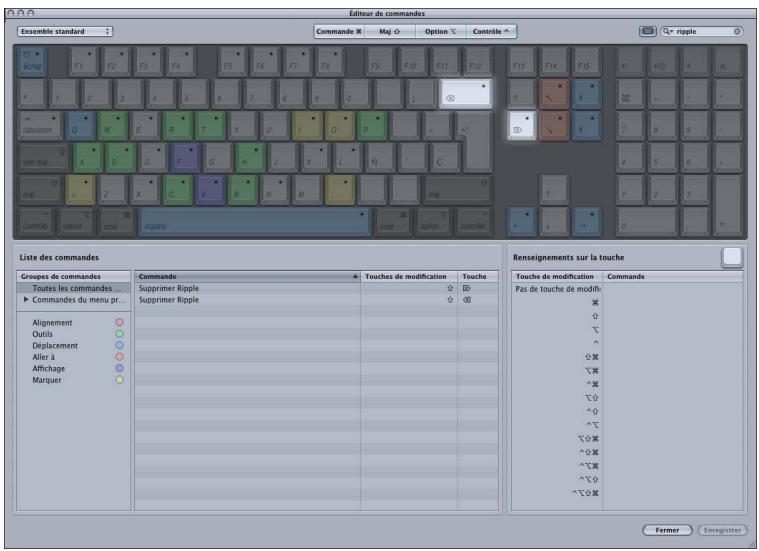Select the Déplacement group with blue circle
This screenshot has width=759, height=551.
(74, 346)
